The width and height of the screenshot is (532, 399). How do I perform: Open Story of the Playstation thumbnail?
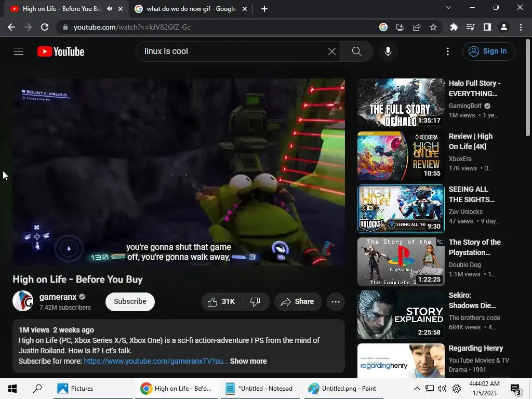[401, 262]
